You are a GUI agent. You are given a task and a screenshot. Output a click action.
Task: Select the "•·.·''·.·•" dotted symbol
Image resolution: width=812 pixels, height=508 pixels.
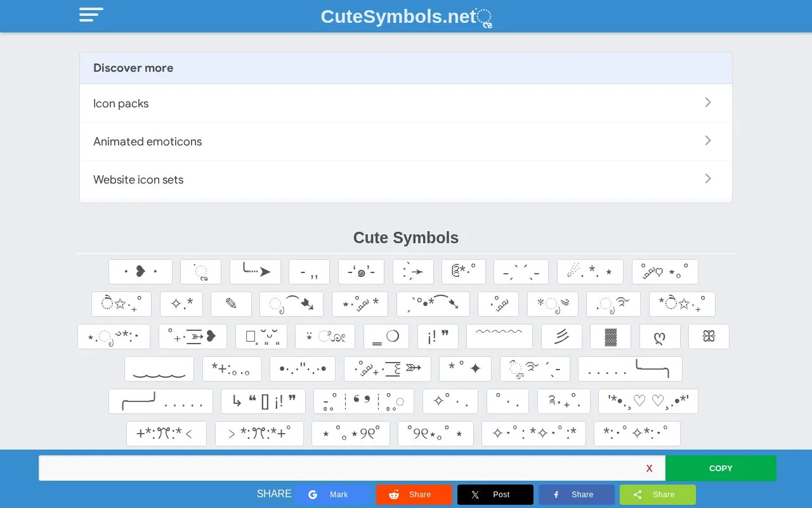point(303,369)
